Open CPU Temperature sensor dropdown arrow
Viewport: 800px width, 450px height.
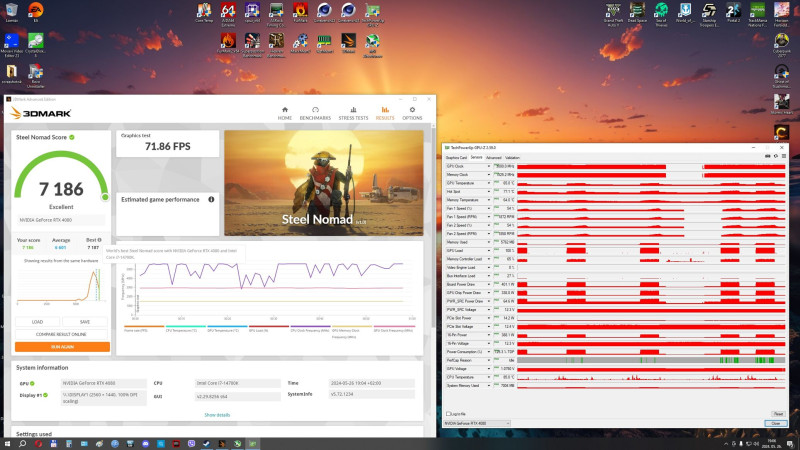click(489, 377)
